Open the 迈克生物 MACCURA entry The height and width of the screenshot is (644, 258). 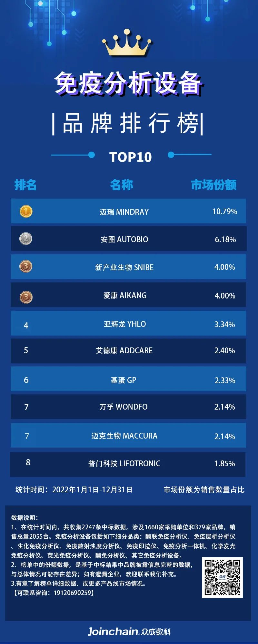tap(124, 436)
